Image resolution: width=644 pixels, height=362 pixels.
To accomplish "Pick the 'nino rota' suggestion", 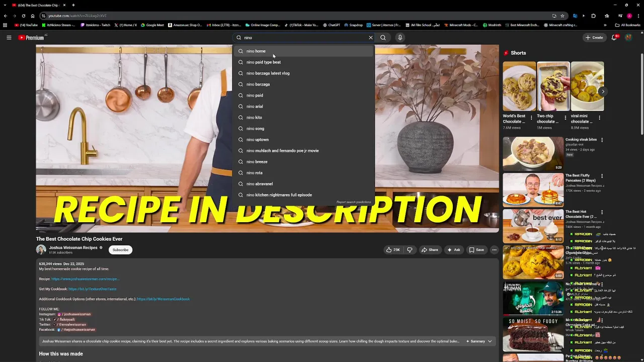I will click(304, 173).
